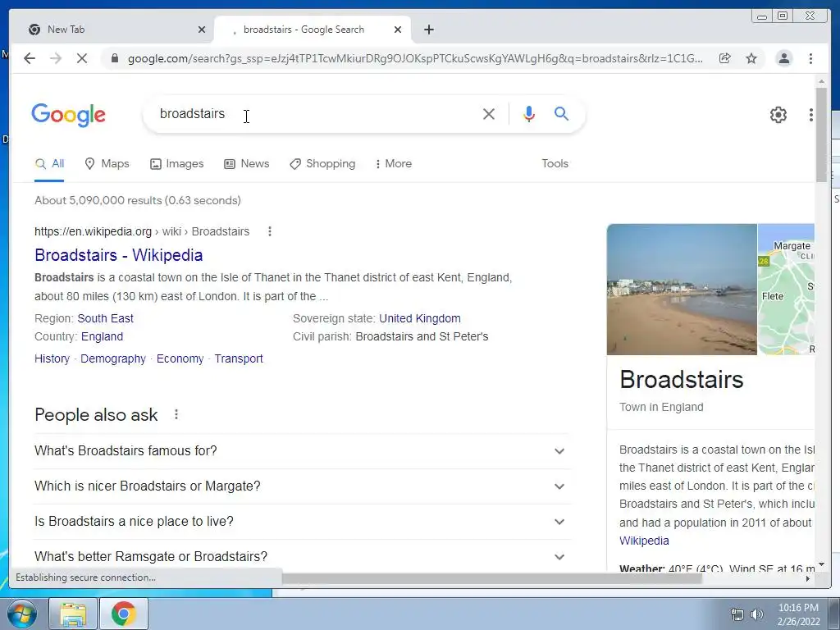
Task: Open the Margate map thumbnail
Action: [x=786, y=290]
